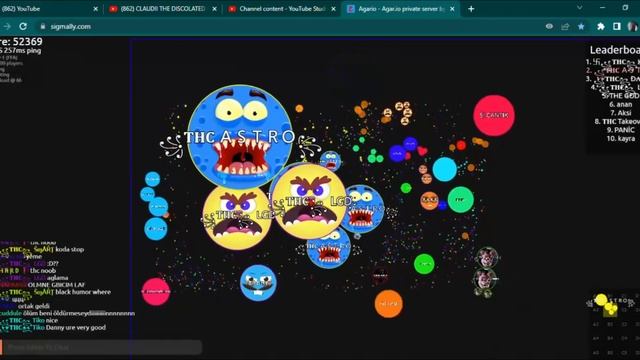The width and height of the screenshot is (640, 360).
Task: Click leaderboard entry '5. THE GOD'
Action: click(621, 96)
